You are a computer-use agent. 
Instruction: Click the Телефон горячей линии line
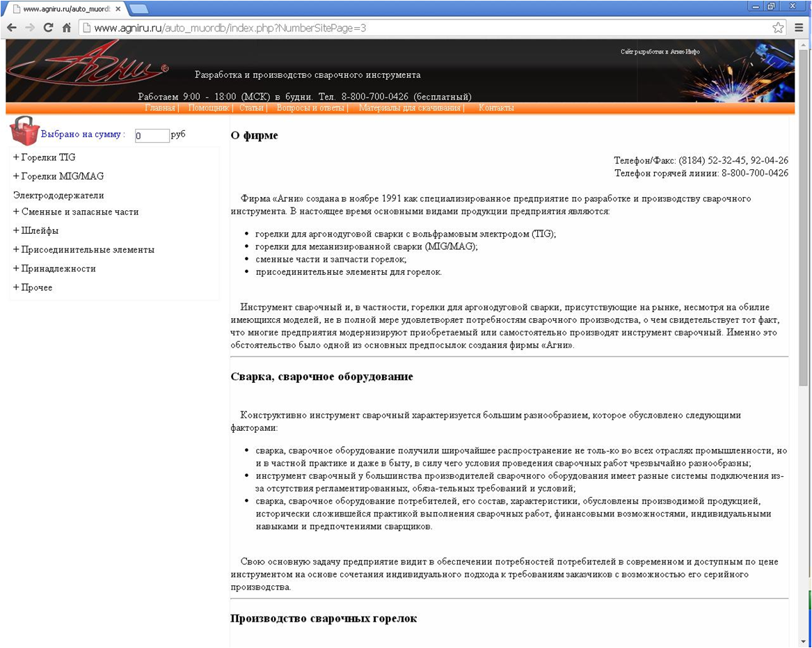click(701, 173)
